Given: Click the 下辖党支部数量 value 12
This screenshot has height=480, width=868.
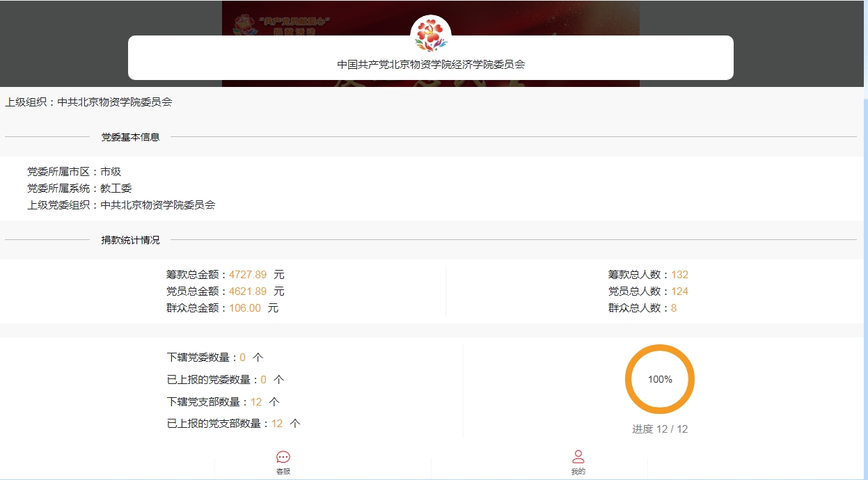Looking at the screenshot, I should click(x=256, y=402).
